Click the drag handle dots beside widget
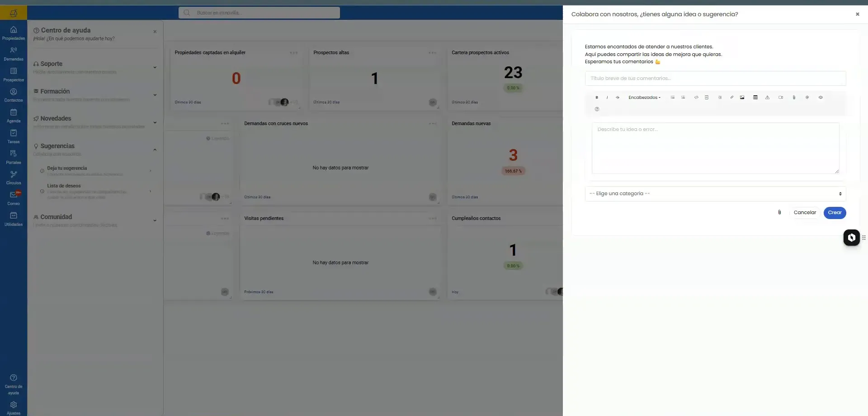 coord(863,238)
